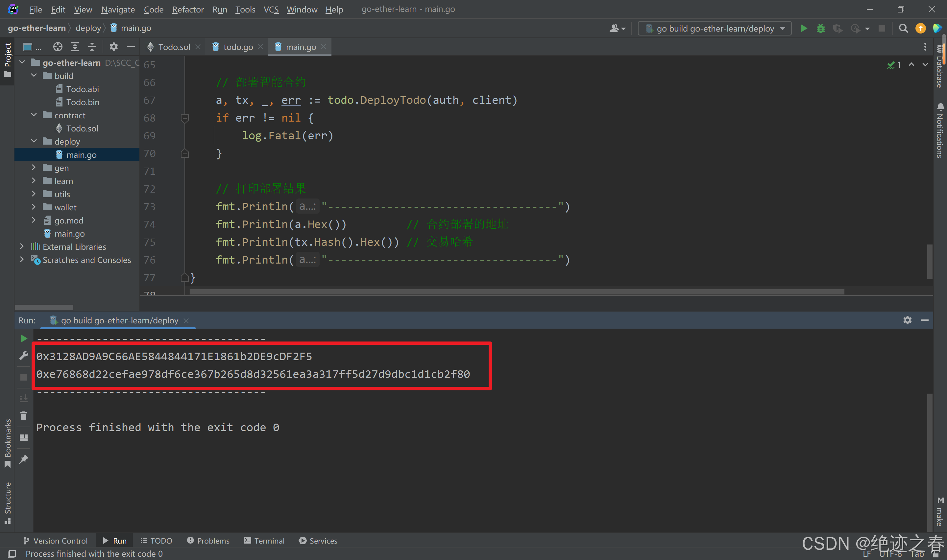Run with coverage icon in toolbar
The height and width of the screenshot is (560, 947).
(838, 28)
